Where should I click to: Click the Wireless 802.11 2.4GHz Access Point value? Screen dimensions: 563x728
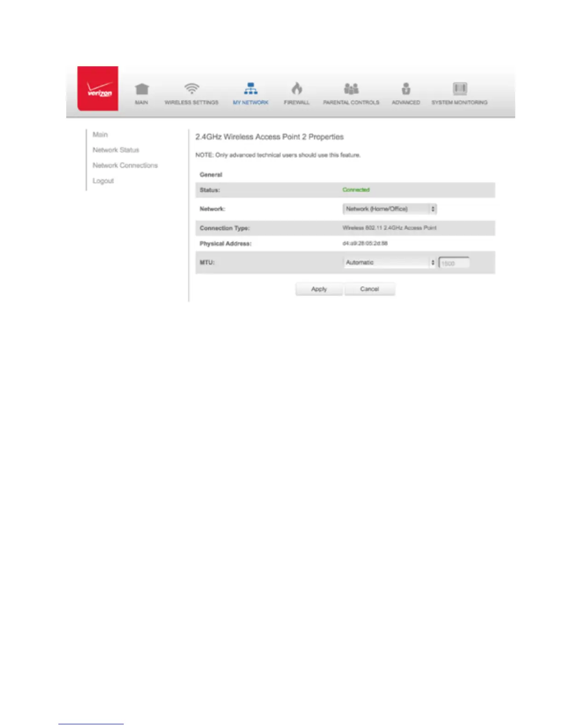point(390,228)
